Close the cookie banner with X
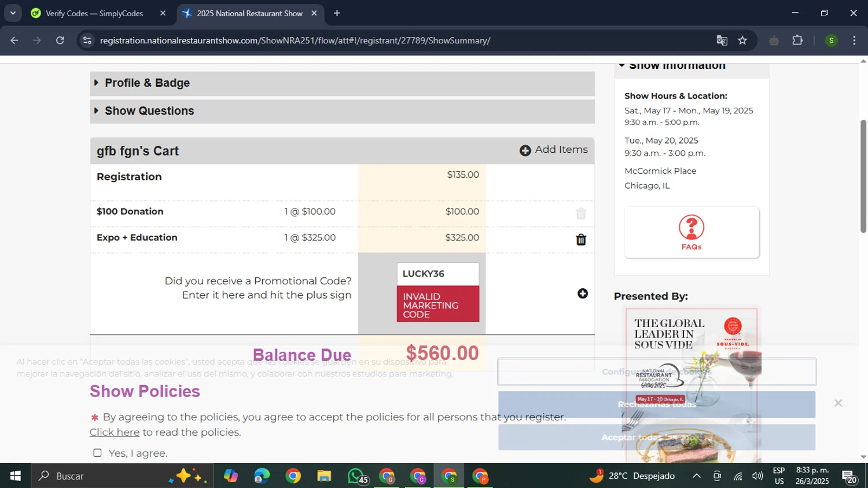 tap(838, 403)
